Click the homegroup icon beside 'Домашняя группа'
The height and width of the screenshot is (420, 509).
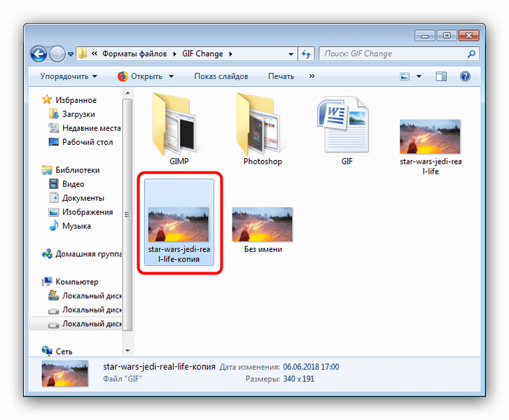click(x=47, y=253)
